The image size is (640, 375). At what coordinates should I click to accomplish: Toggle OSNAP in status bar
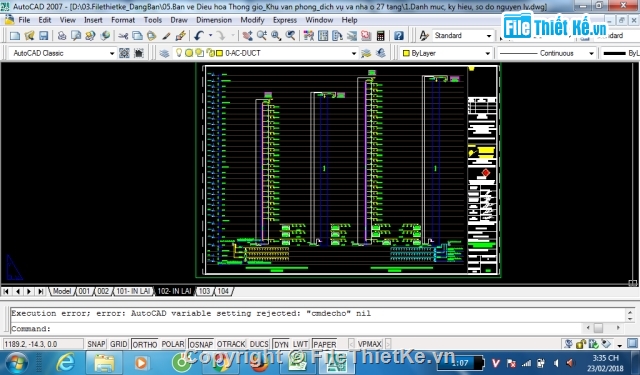coord(201,344)
